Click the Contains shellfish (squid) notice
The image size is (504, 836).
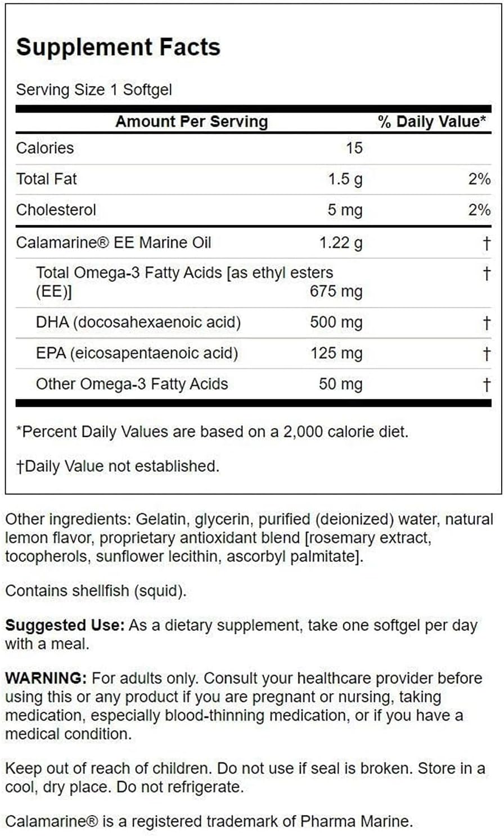tap(96, 591)
